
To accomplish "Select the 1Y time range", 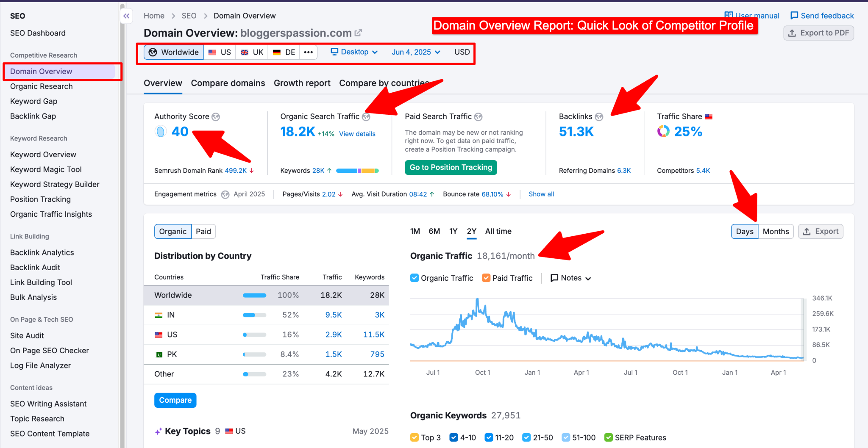I will pos(453,231).
